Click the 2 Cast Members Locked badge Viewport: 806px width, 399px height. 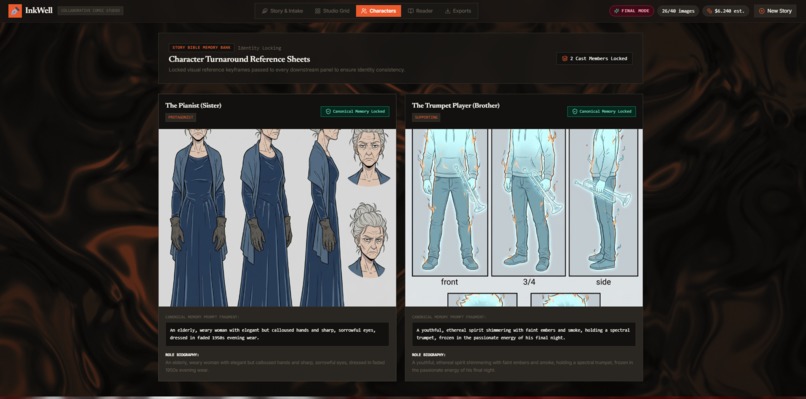tap(594, 59)
